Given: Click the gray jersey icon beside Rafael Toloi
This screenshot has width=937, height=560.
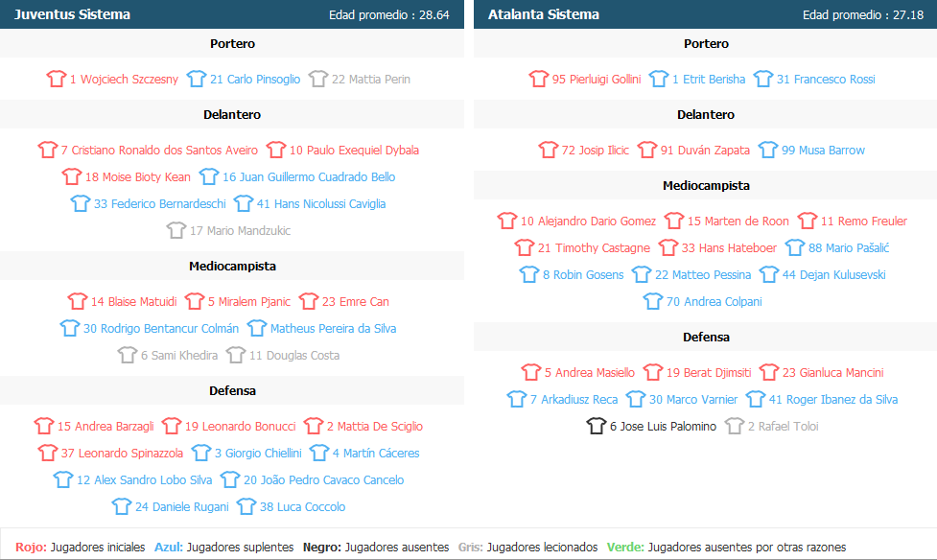Looking at the screenshot, I should 735,426.
